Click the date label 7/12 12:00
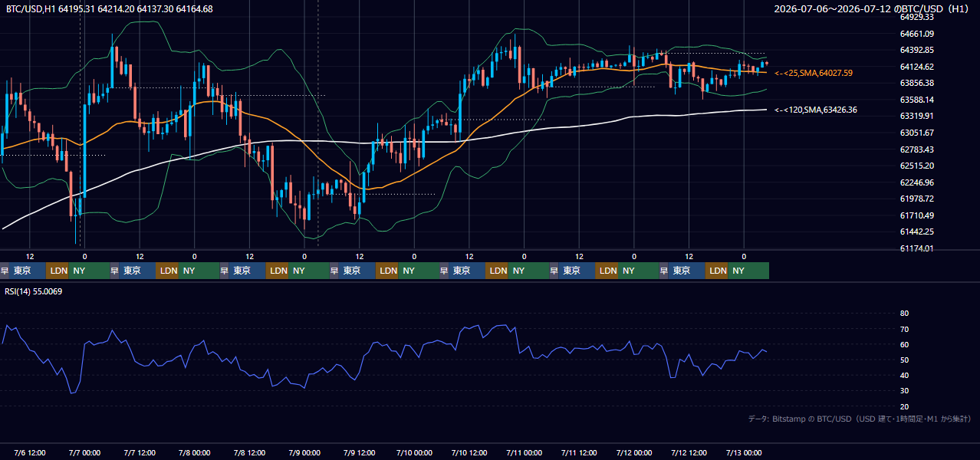 tap(689, 452)
